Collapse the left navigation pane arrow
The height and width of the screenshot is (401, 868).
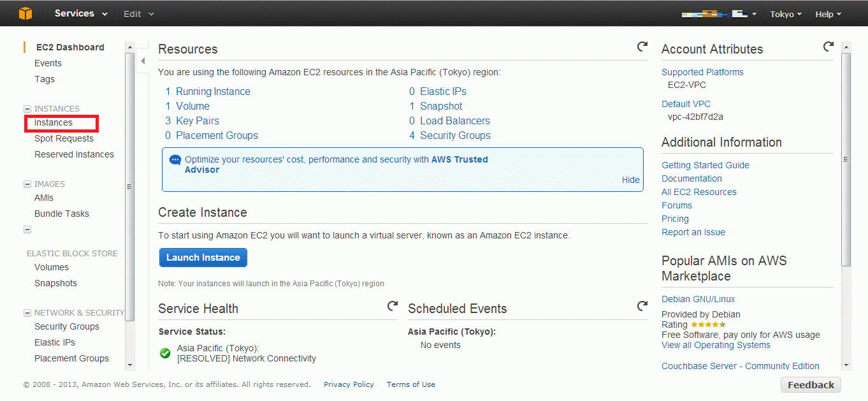point(143,61)
